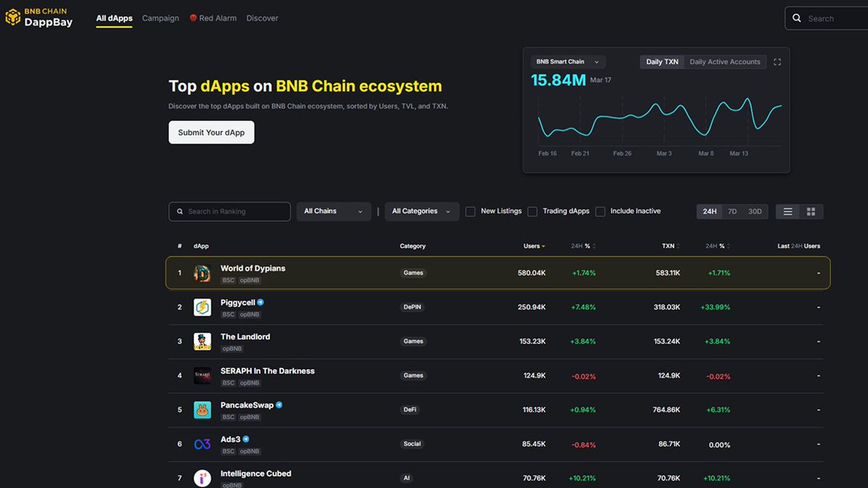Click the World of Dypians app icon
The image size is (868, 488).
(203, 273)
